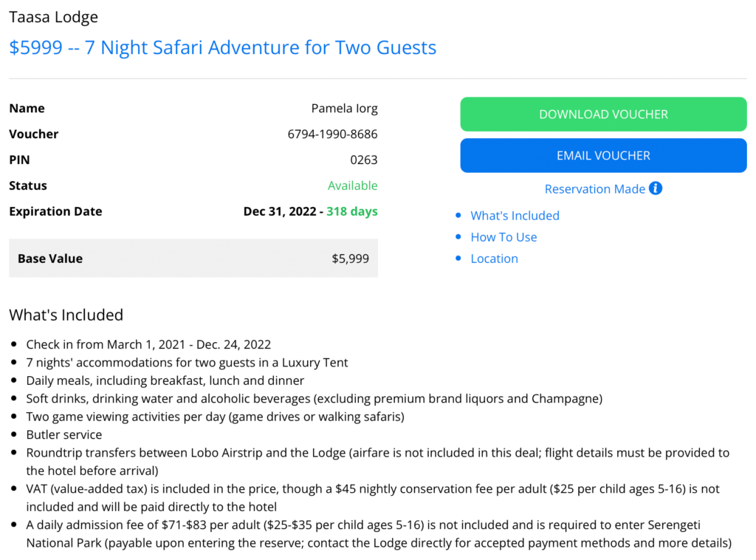Click the What's Included section heading

(x=66, y=315)
